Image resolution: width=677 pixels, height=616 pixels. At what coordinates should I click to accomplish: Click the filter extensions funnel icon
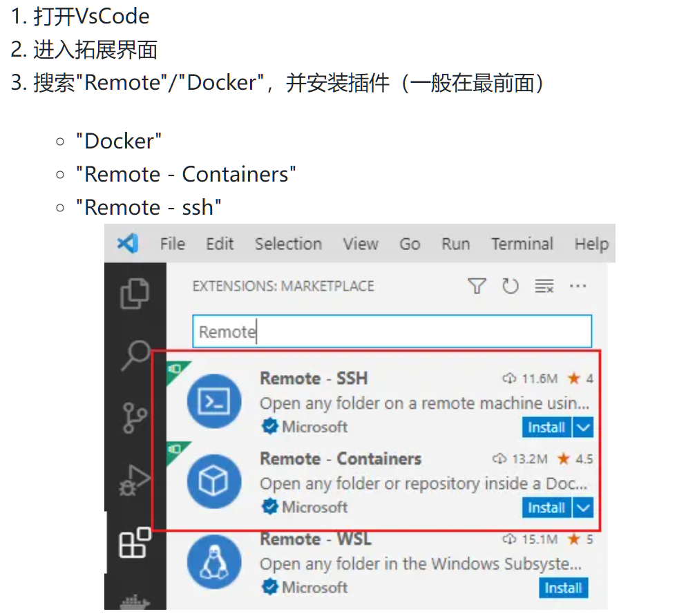(x=477, y=286)
